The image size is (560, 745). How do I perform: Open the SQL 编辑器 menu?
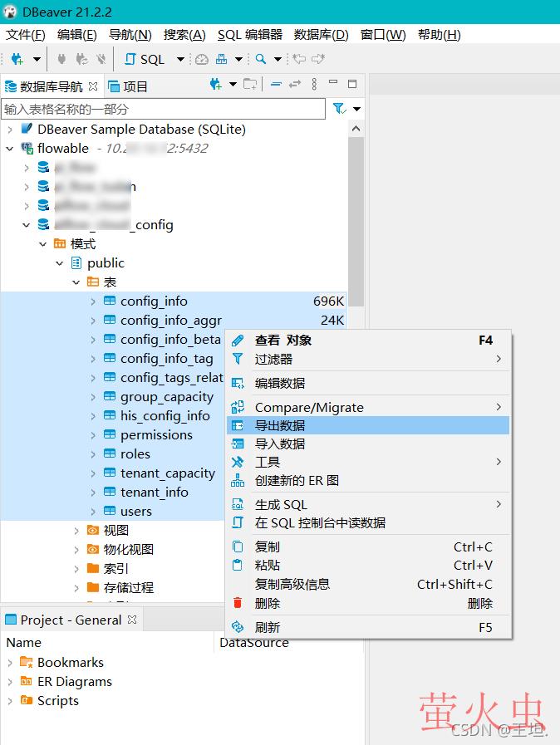(x=250, y=35)
